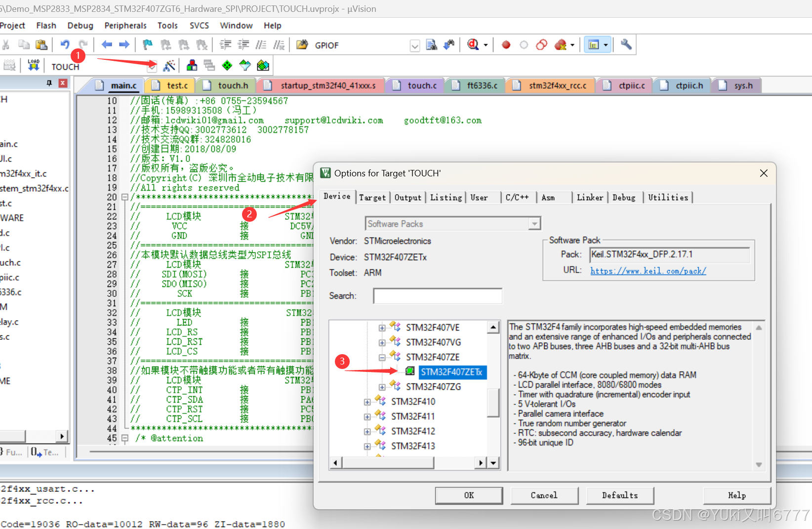The height and width of the screenshot is (529, 812).
Task: Collapse code fold at line 20
Action: tap(125, 197)
